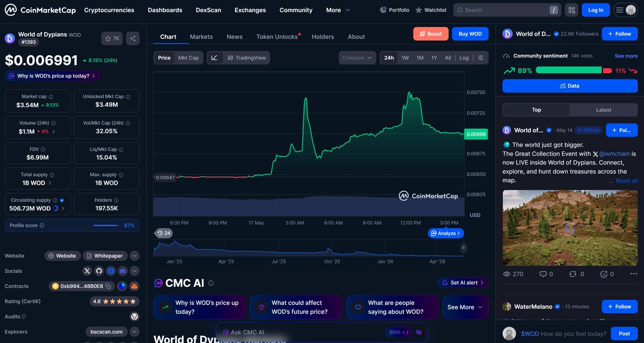The width and height of the screenshot is (644, 343).
Task: Open the line chart view icon
Action: click(x=214, y=58)
